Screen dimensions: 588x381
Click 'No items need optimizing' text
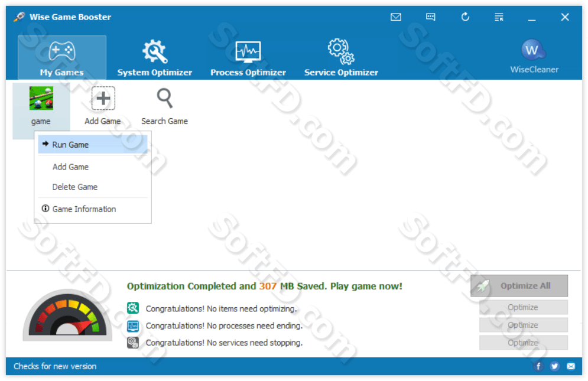[x=252, y=308]
